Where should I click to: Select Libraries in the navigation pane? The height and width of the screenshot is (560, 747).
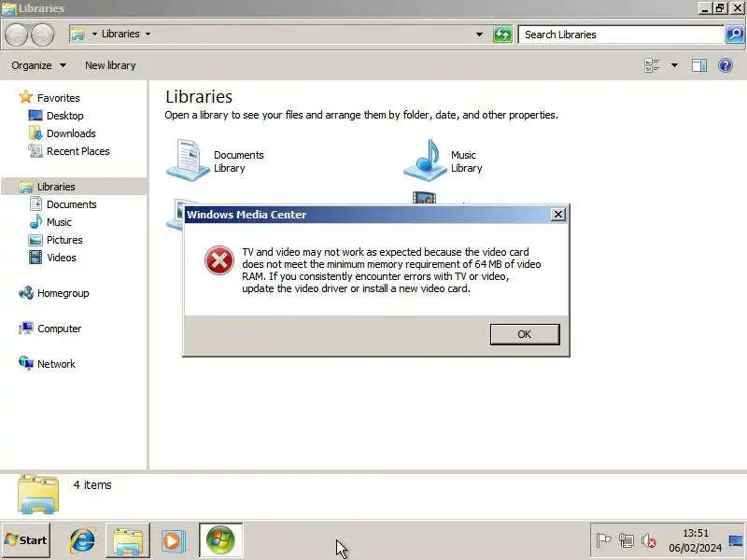tap(74, 186)
